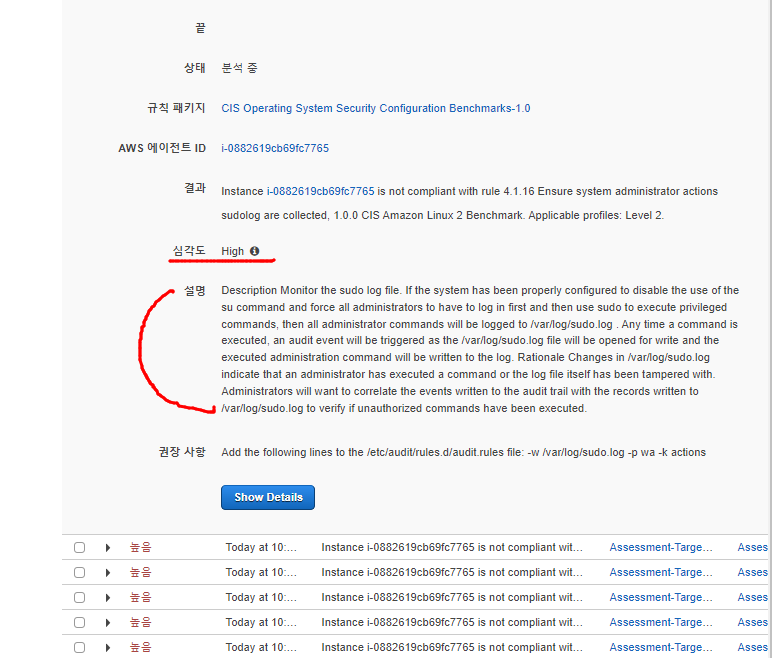Expand the second finding row below Show Details
772x658 pixels.
(x=108, y=573)
